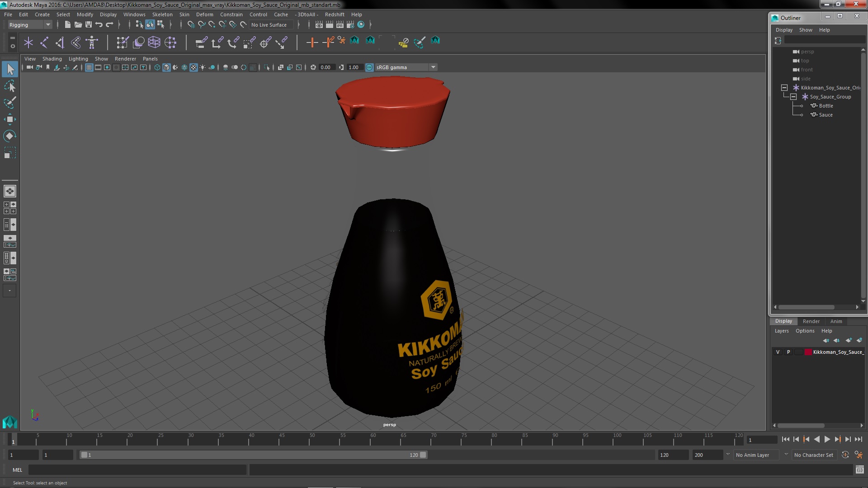Click the Create Locator shelf icon
The width and height of the screenshot is (868, 488).
(28, 42)
